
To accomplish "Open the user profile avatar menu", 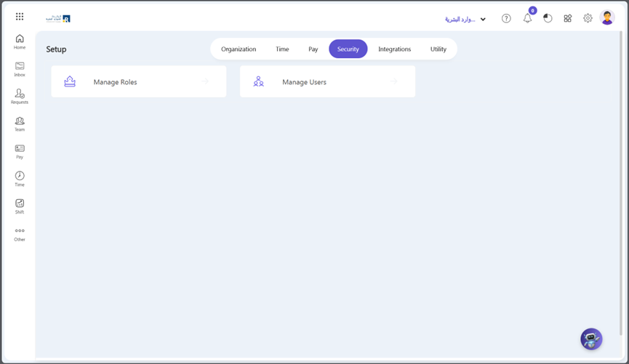I will (x=607, y=18).
